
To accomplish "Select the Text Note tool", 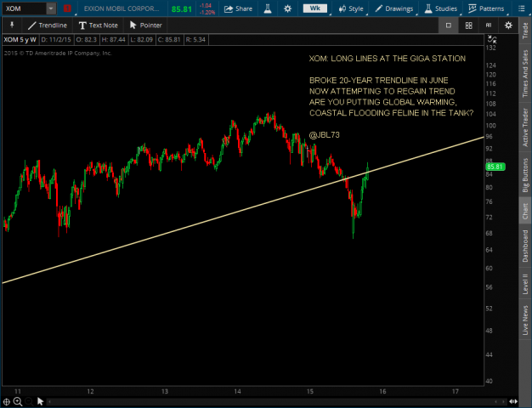I will (x=98, y=25).
